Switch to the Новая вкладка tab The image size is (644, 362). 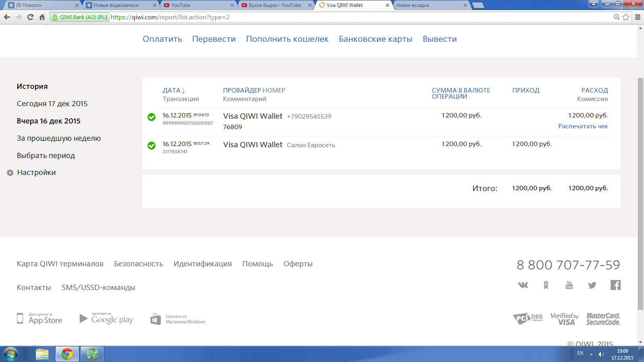click(x=431, y=5)
